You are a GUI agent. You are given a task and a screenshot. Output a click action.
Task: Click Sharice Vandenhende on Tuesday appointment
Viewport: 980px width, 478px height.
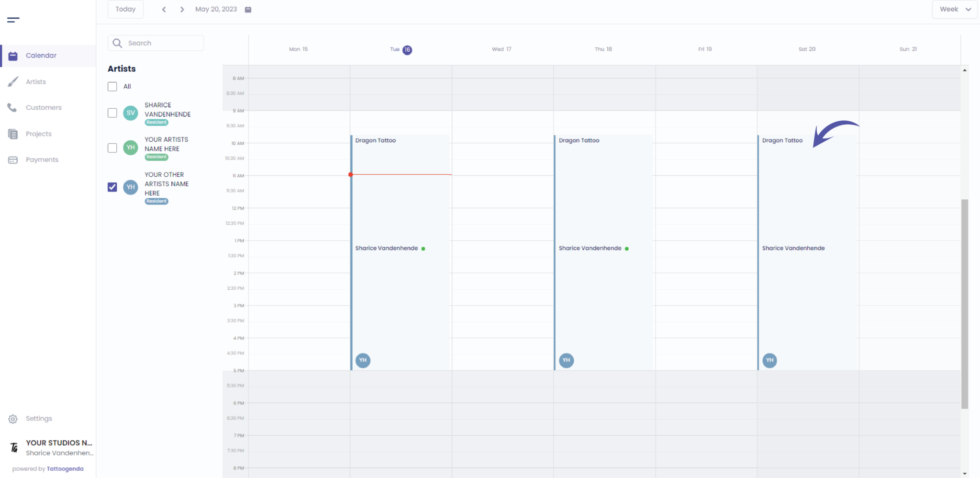[x=387, y=248]
